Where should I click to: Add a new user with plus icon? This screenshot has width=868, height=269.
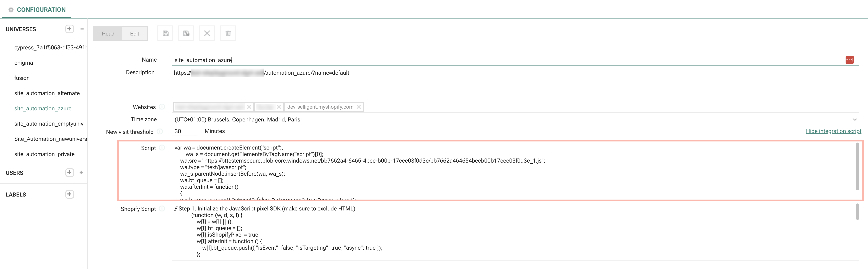(69, 172)
